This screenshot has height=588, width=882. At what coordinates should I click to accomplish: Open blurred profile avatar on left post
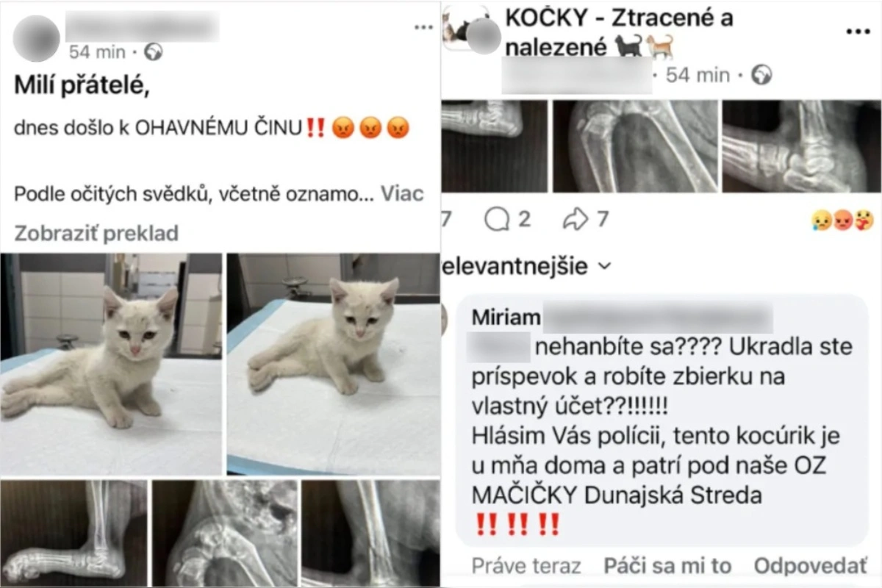(x=35, y=37)
